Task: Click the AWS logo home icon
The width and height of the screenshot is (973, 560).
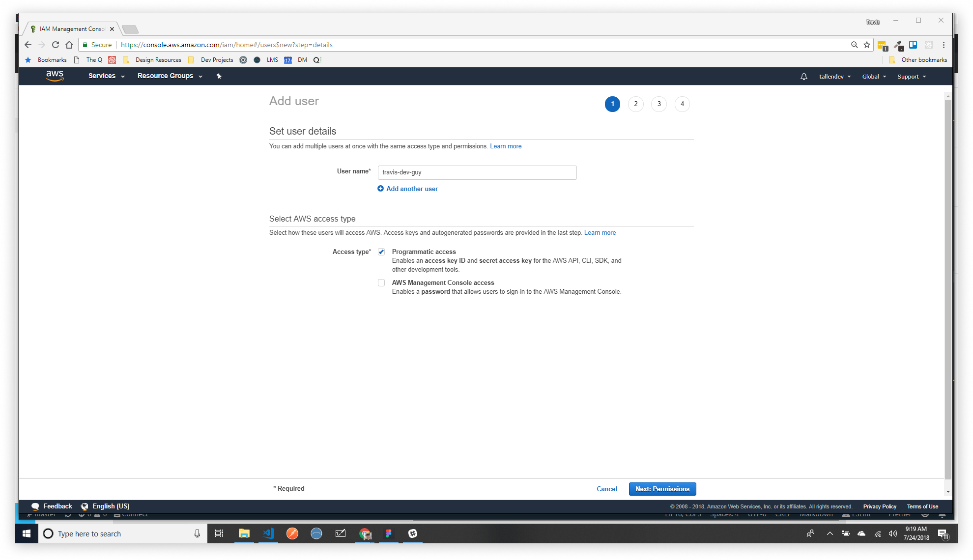Action: click(x=55, y=76)
